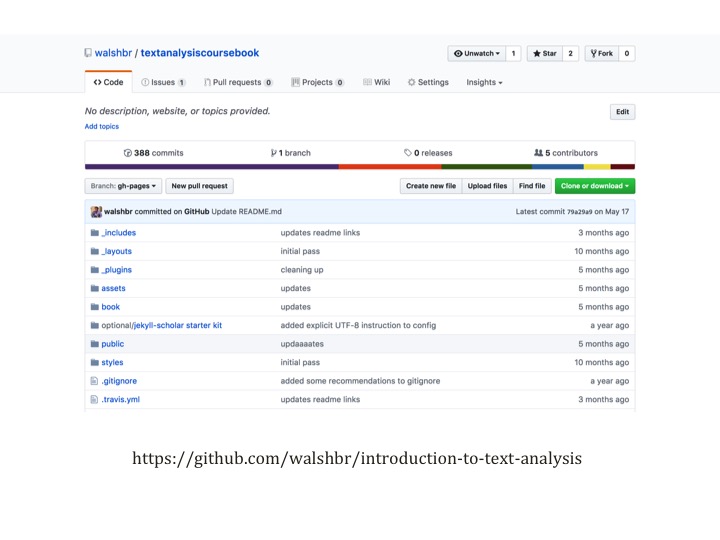
Task: Open the public folder
Action: pyautogui.click(x=112, y=344)
